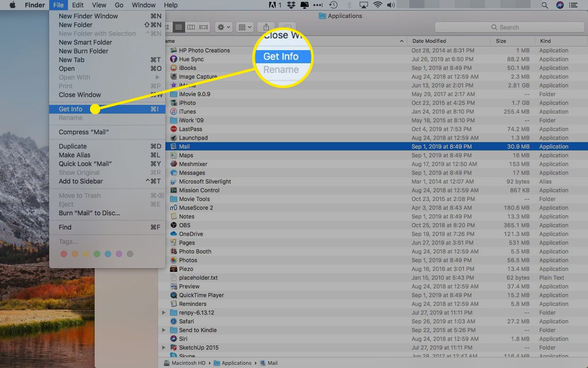Open the Wi-Fi status menu
Viewport: 588px width, 368px height.
(x=378, y=5)
